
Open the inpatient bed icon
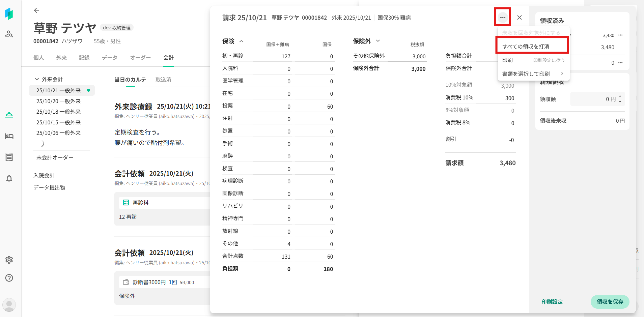(x=9, y=136)
